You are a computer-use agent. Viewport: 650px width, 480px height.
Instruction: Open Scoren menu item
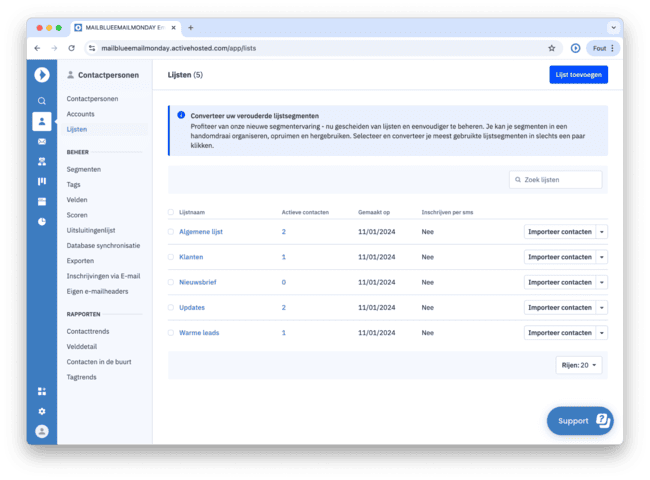pos(77,215)
